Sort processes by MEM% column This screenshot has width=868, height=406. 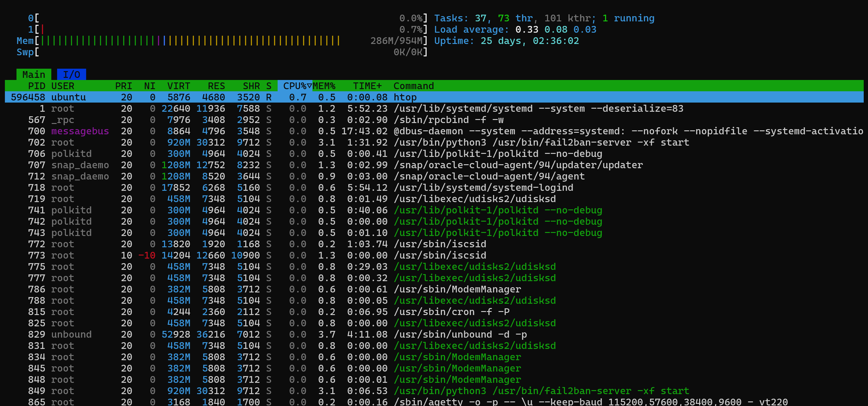[324, 86]
